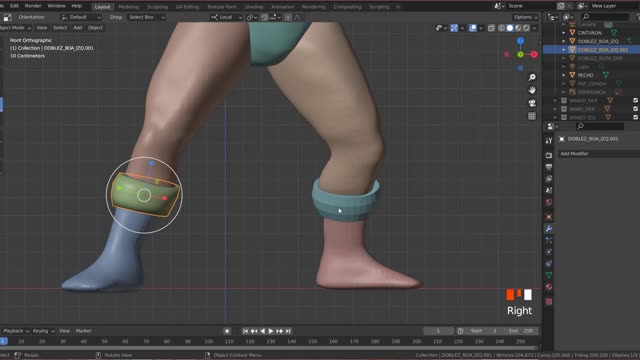
Task: Open the Tool properties tab icon
Action: pos(549,141)
